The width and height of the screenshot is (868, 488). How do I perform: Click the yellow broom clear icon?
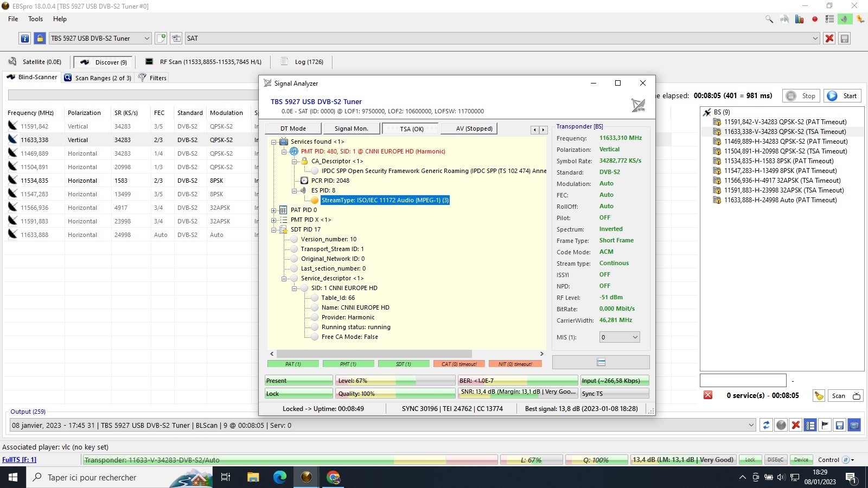click(x=819, y=396)
